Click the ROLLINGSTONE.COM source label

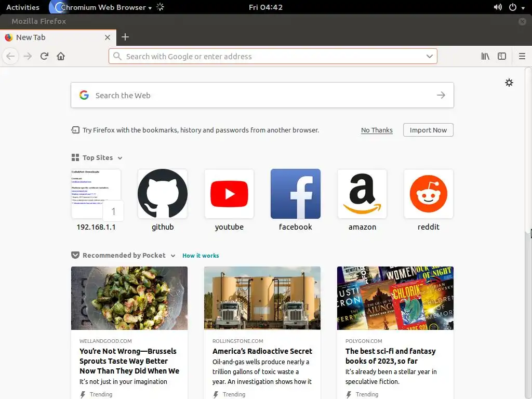pyautogui.click(x=238, y=341)
